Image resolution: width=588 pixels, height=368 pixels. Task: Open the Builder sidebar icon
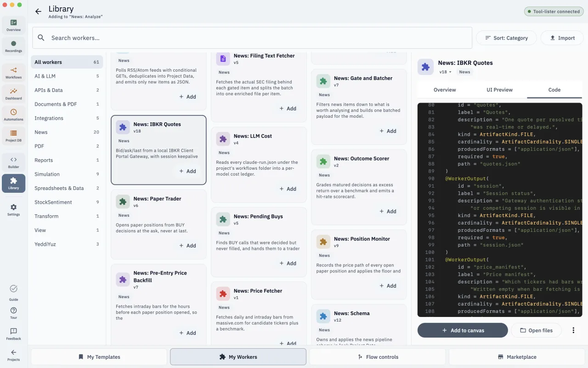click(x=13, y=162)
